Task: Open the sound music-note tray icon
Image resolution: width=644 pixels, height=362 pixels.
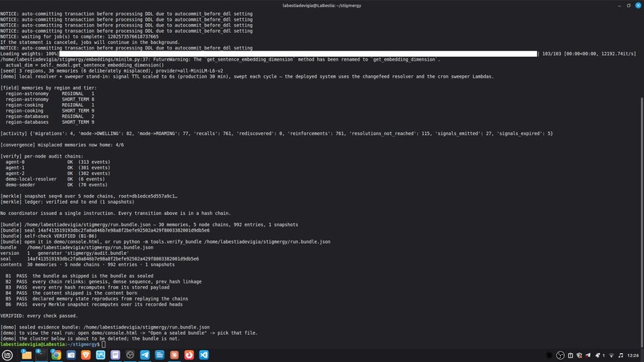Action: (621, 356)
